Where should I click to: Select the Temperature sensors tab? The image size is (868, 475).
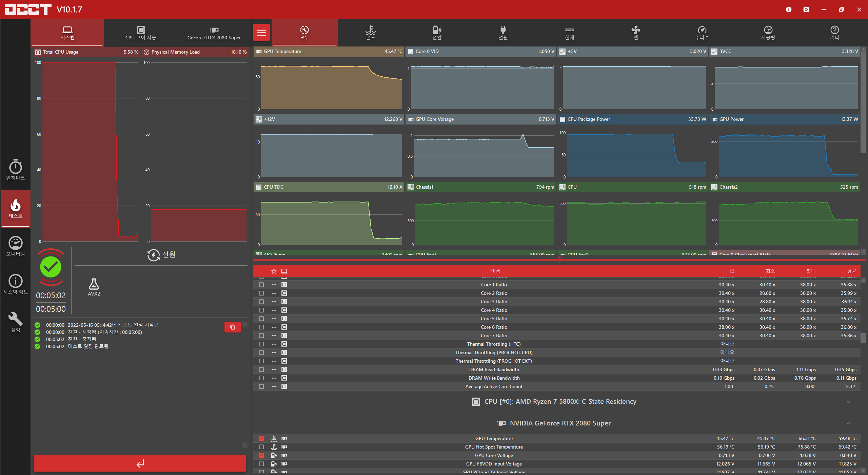[x=371, y=33]
